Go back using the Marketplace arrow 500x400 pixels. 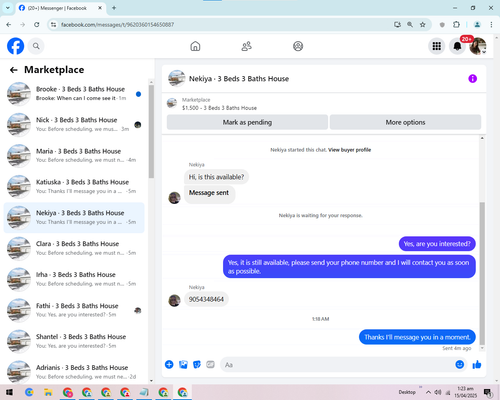click(14, 70)
